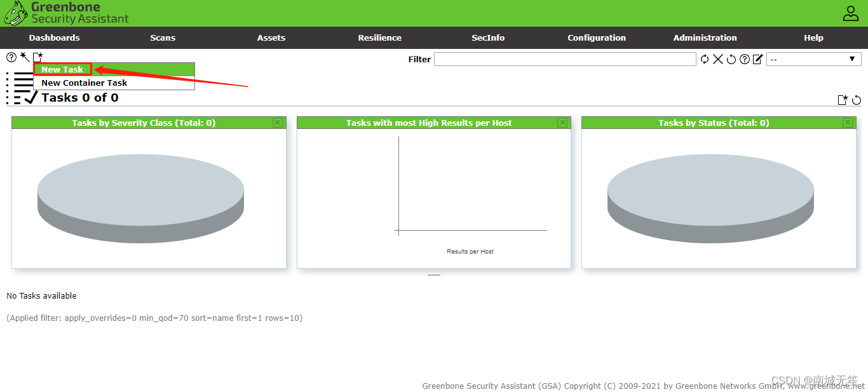Open the Assets menu
Viewport: 868px width, 392px height.
coord(271,37)
